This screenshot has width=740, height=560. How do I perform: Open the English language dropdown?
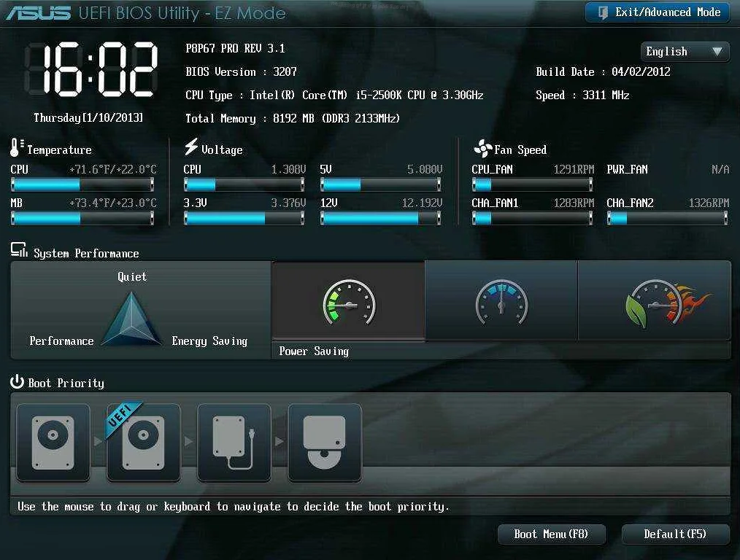[x=685, y=51]
